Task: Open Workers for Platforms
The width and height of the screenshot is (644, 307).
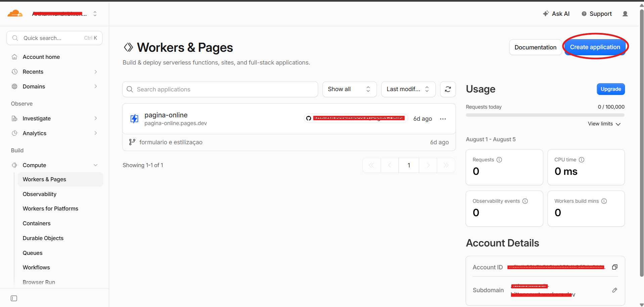Action: click(50, 209)
